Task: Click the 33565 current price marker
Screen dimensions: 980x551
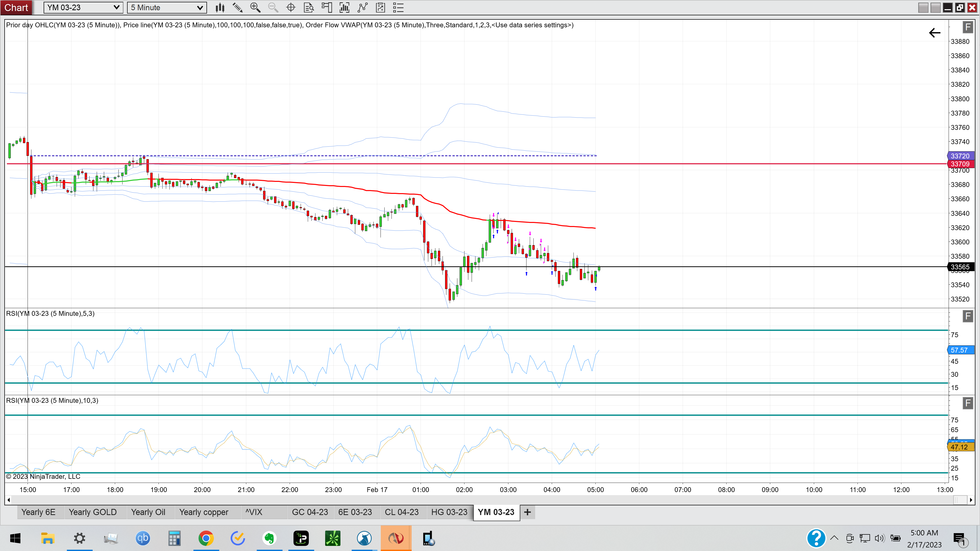Action: (x=960, y=267)
